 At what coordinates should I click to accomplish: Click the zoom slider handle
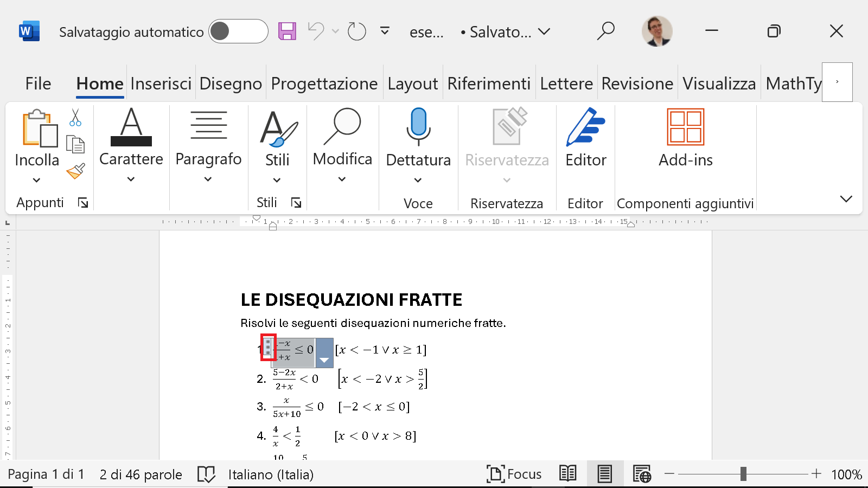pos(743,474)
